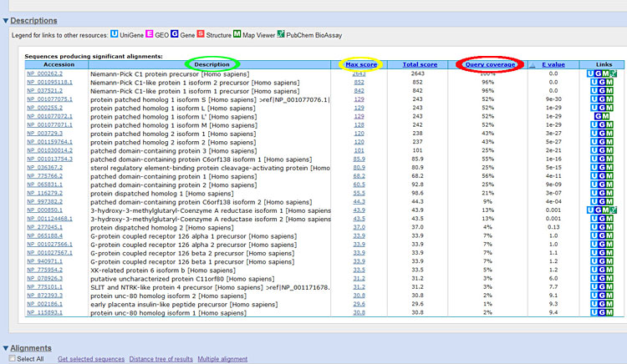627x364 pixels.
Task: Jump to alignment via max score 29.6
Action: [x=359, y=304]
